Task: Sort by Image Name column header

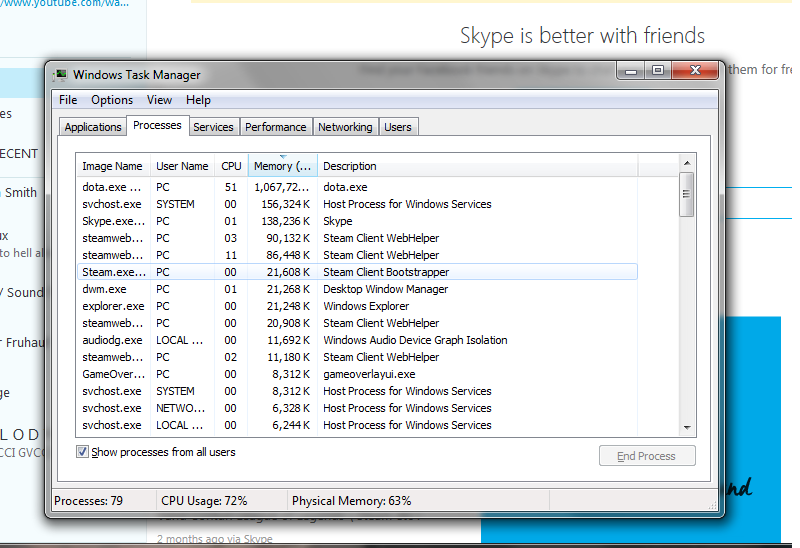Action: tap(113, 166)
